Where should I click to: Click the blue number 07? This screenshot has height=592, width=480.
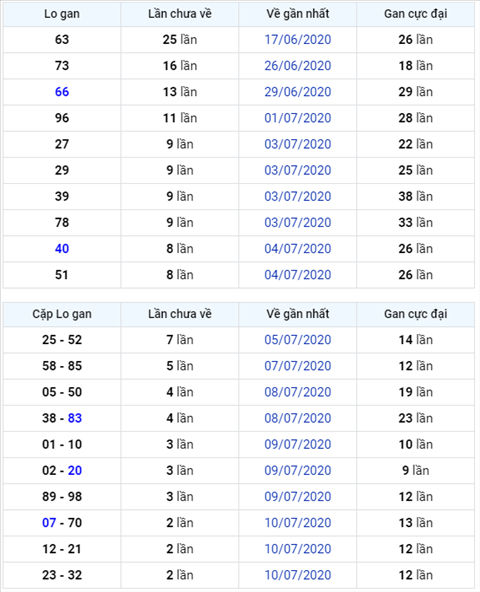49,523
